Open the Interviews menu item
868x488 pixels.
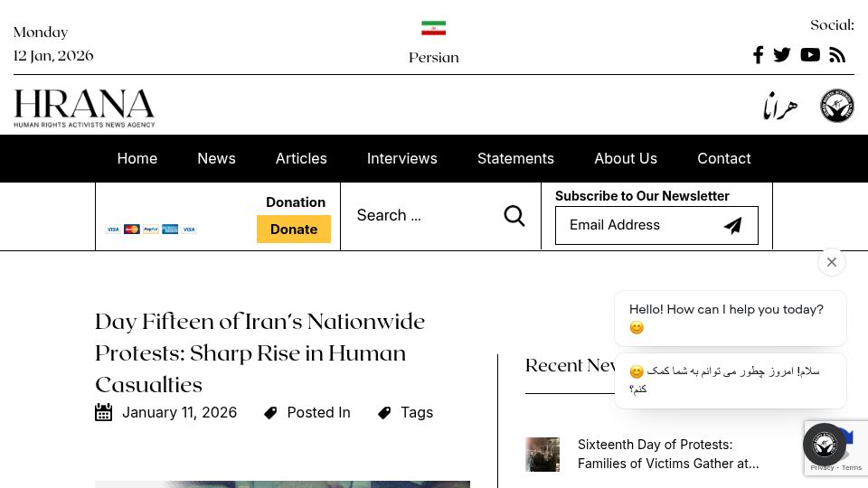click(x=401, y=158)
